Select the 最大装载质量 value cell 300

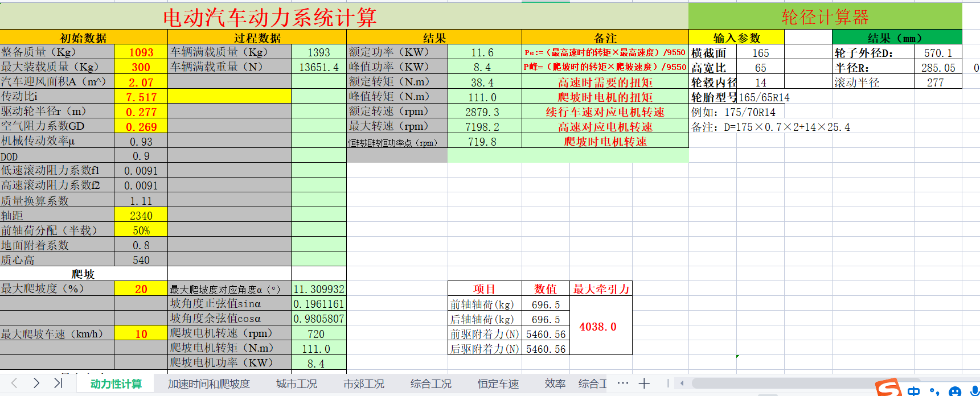click(141, 67)
